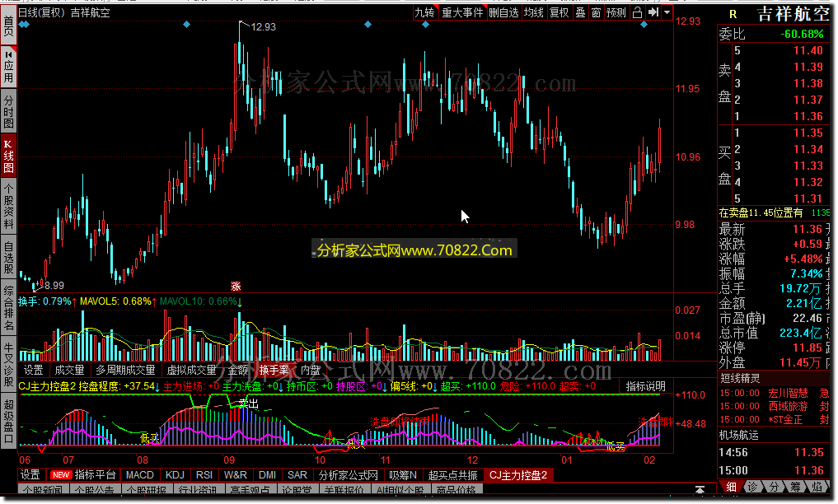
Task: Click the 8.99 low price label
Action: click(x=54, y=286)
